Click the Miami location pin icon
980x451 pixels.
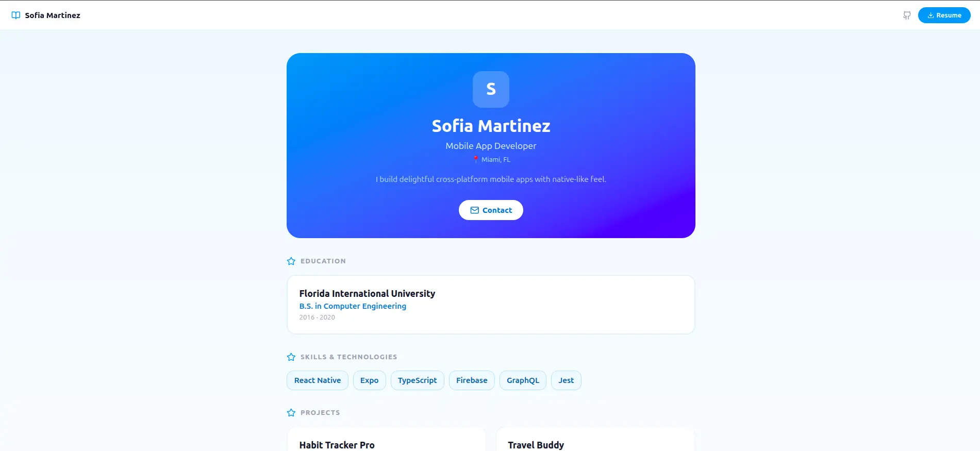[476, 160]
